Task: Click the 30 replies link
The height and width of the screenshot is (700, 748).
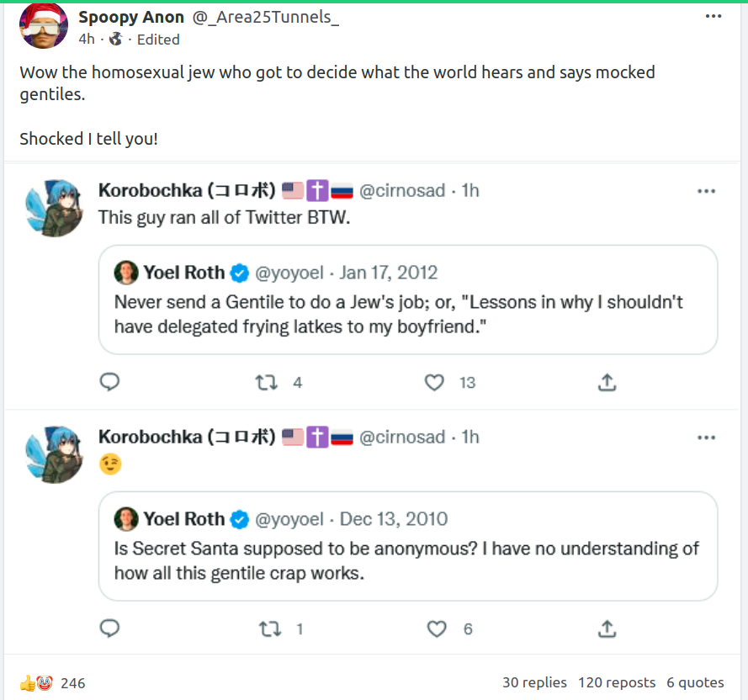Action: click(534, 682)
